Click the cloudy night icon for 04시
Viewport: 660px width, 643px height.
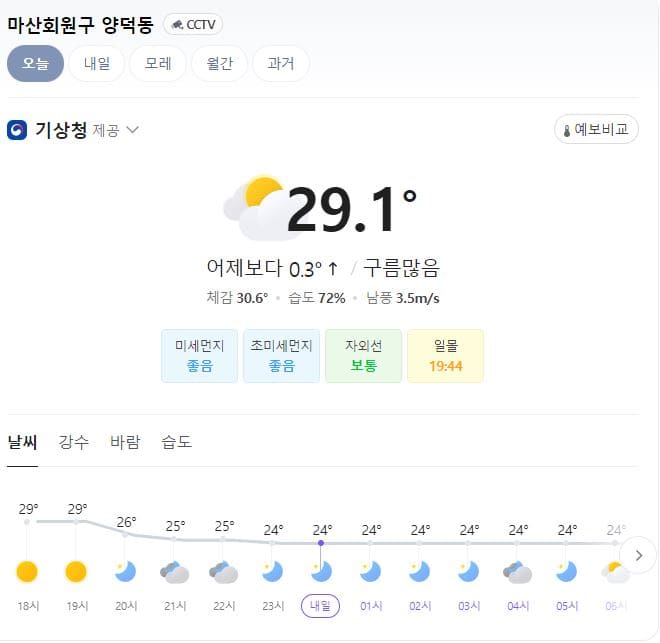(517, 572)
